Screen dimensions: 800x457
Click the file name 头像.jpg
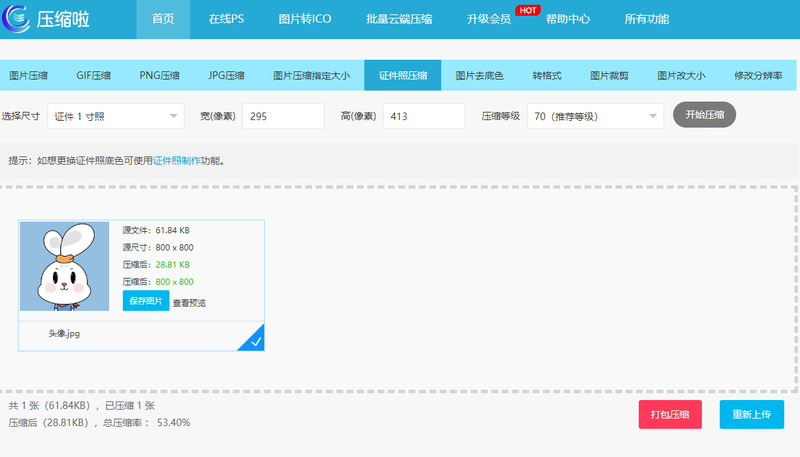pos(64,334)
